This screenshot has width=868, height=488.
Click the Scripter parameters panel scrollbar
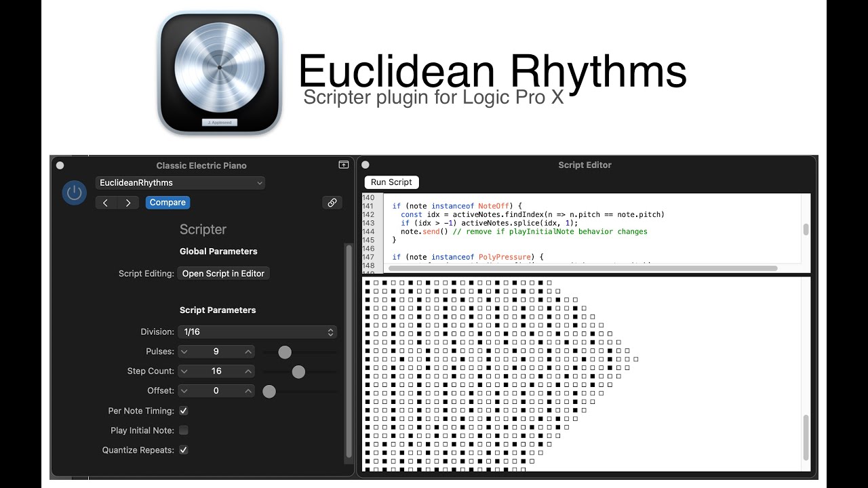349,351
